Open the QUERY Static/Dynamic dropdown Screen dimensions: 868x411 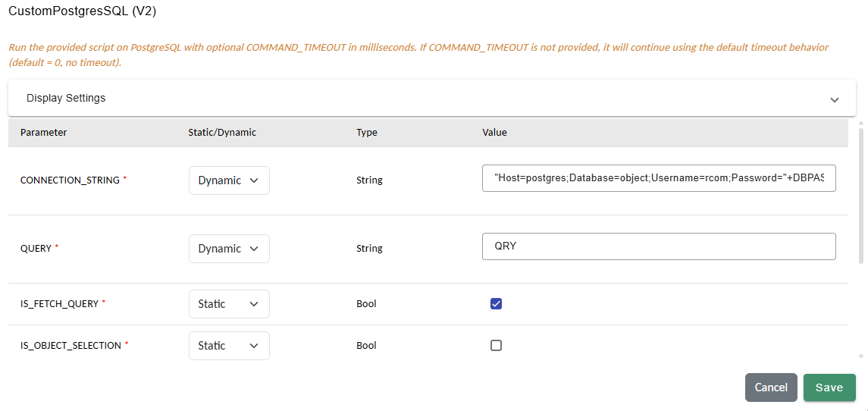pyautogui.click(x=229, y=249)
